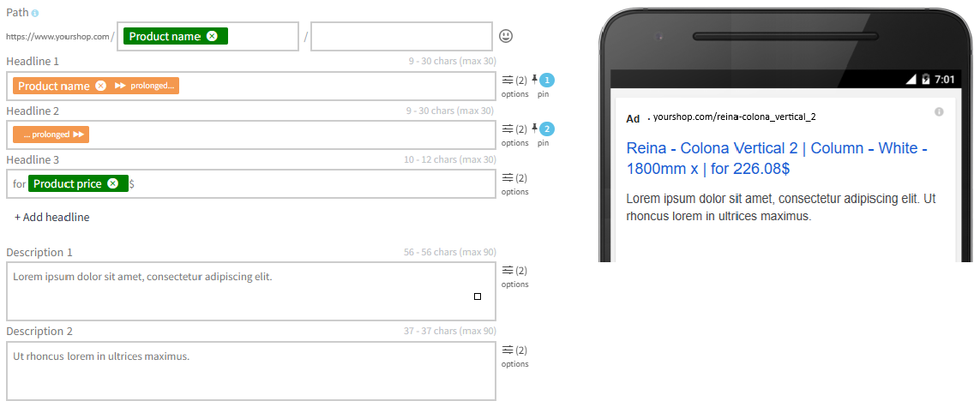
Task: Remove Product price tag in Headline 3
Action: 112,183
